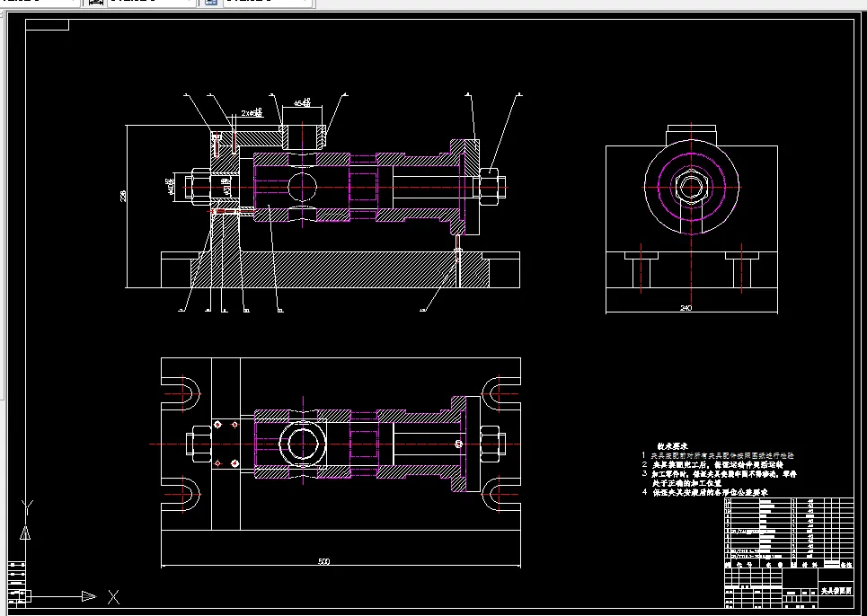Open the dropdown right of the table style icon
867x616 pixels.
pyautogui.click(x=266, y=2)
